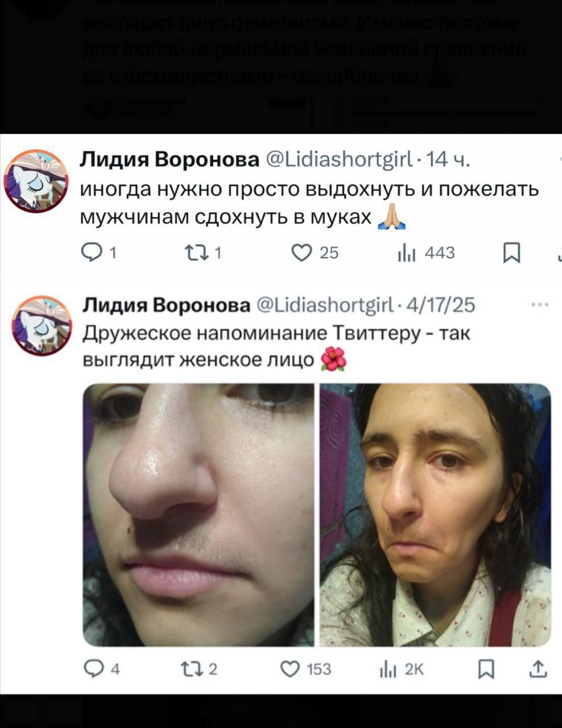This screenshot has width=562, height=728.
Task: Reply to the 14 ч. tweet
Action: click(x=92, y=253)
